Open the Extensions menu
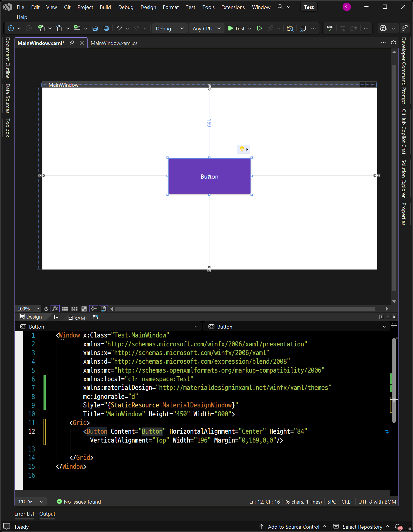The width and height of the screenshot is (413, 532). 233,7
